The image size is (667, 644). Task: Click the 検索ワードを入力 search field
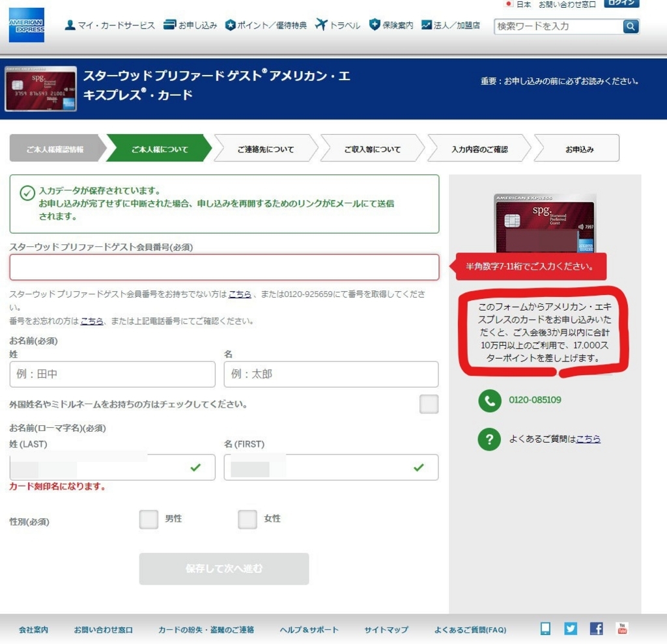click(558, 27)
